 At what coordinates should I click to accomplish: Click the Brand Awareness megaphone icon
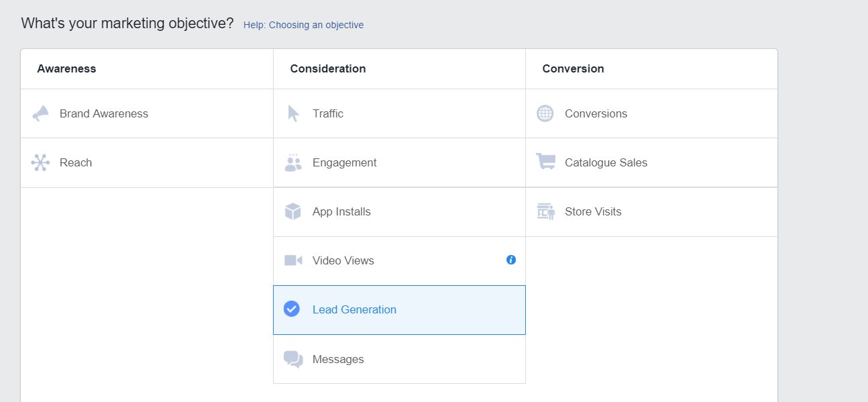[40, 113]
